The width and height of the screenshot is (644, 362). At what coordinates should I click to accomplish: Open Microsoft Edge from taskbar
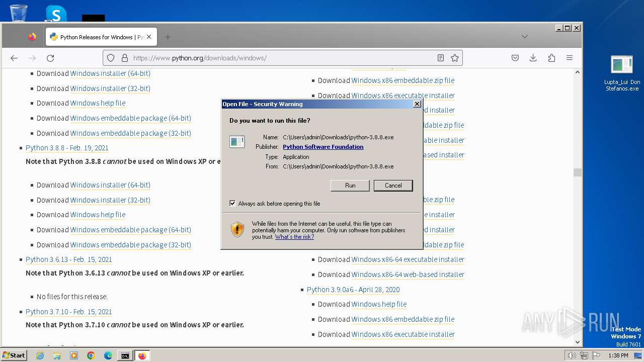click(108, 355)
